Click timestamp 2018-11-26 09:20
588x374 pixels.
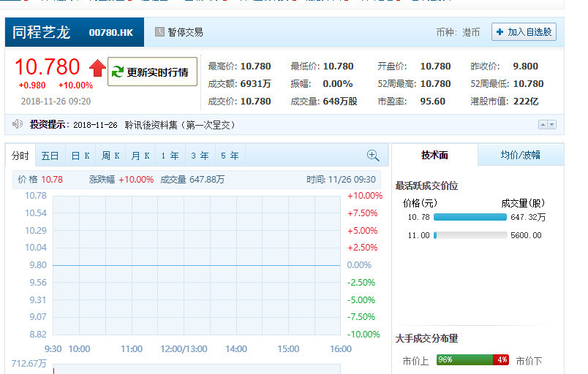(x=56, y=101)
